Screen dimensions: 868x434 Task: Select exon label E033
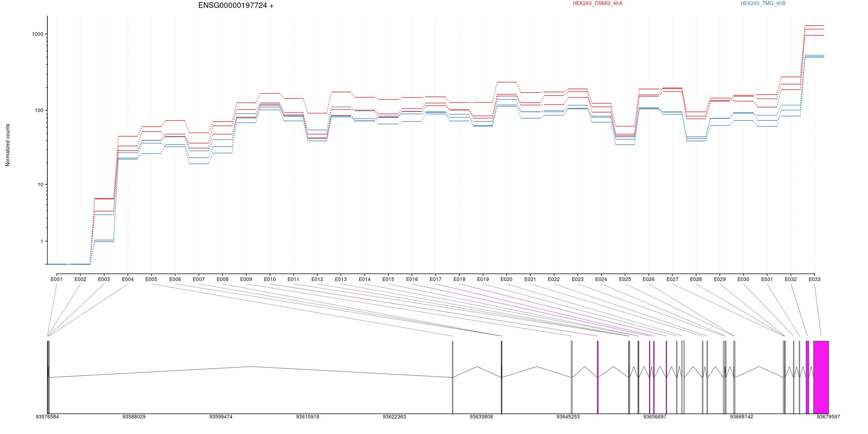coord(814,279)
